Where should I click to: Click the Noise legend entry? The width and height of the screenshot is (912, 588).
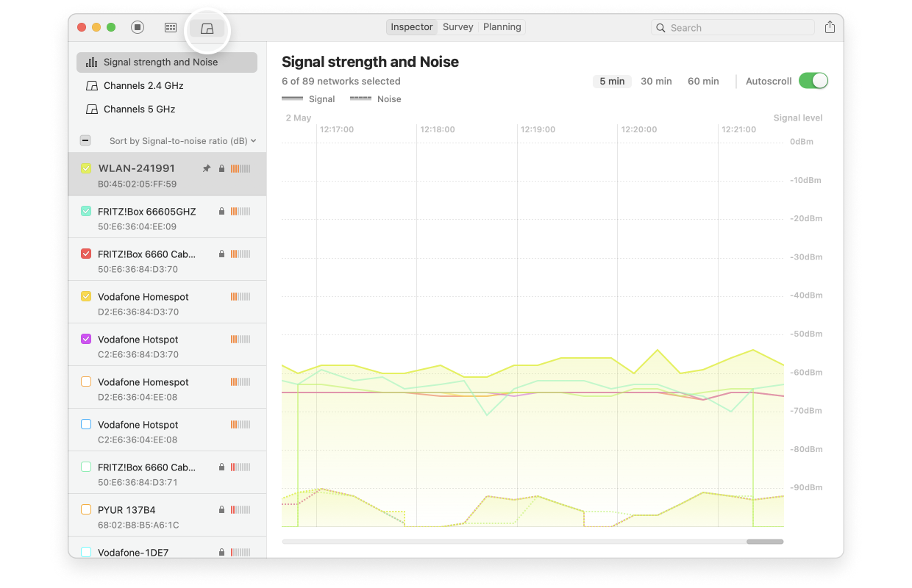(x=375, y=99)
